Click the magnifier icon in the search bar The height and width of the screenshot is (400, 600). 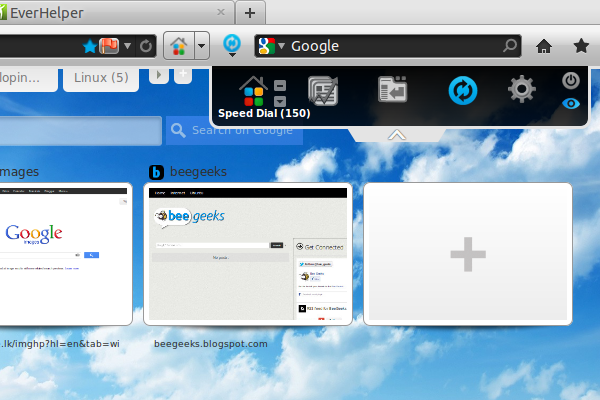[509, 46]
